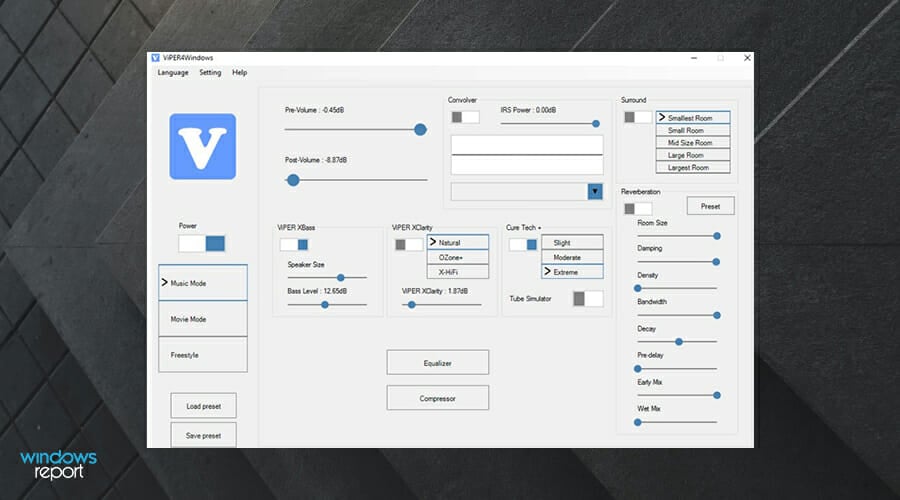
Task: Enable the Convolver toggle
Action: 465,117
